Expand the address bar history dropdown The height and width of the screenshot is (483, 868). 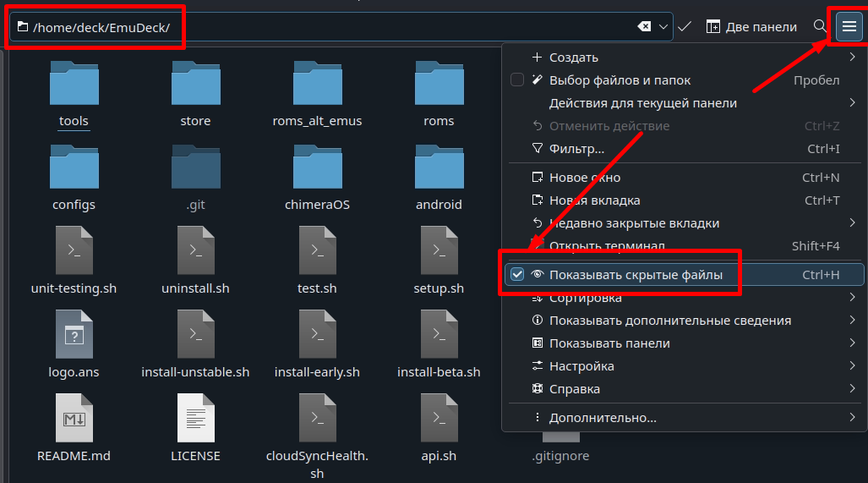point(663,27)
